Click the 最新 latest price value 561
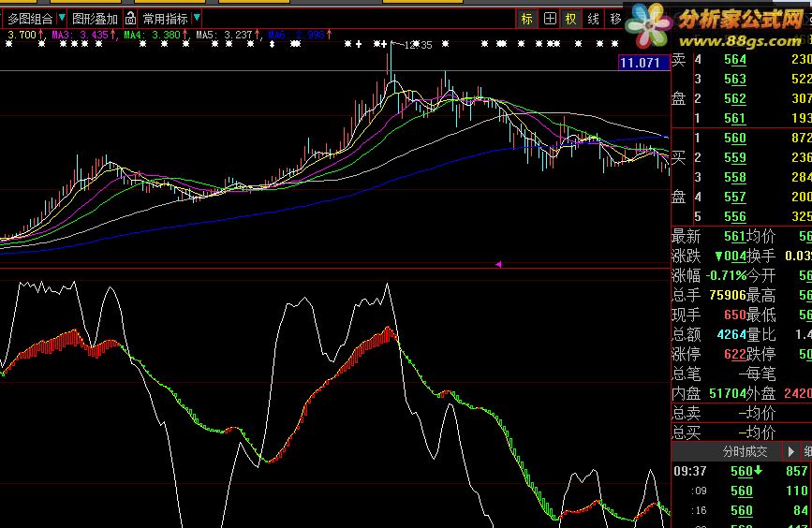 735,237
